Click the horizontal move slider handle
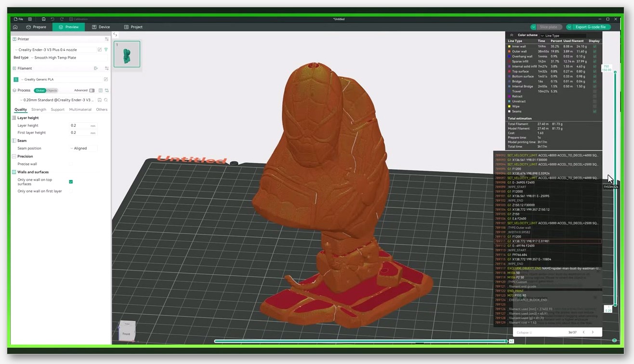 pos(506,341)
